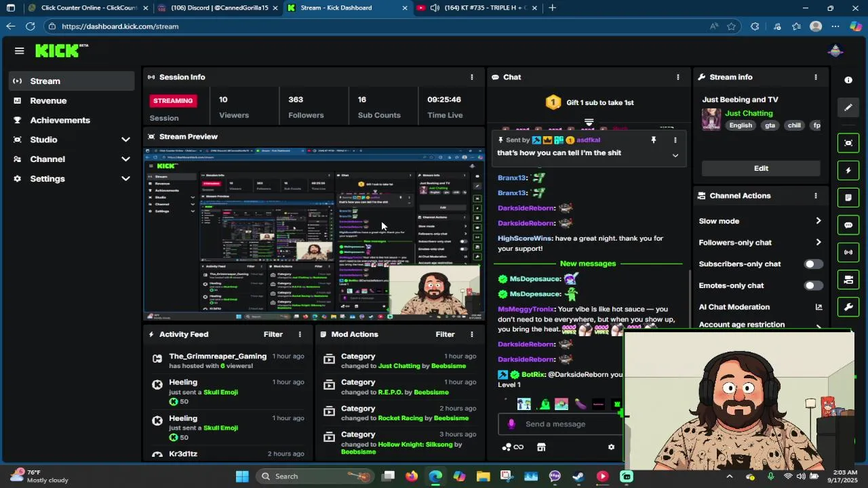Screen dimensions: 868x488
Task: Click the Edit button in Stream info
Action: [x=761, y=169]
